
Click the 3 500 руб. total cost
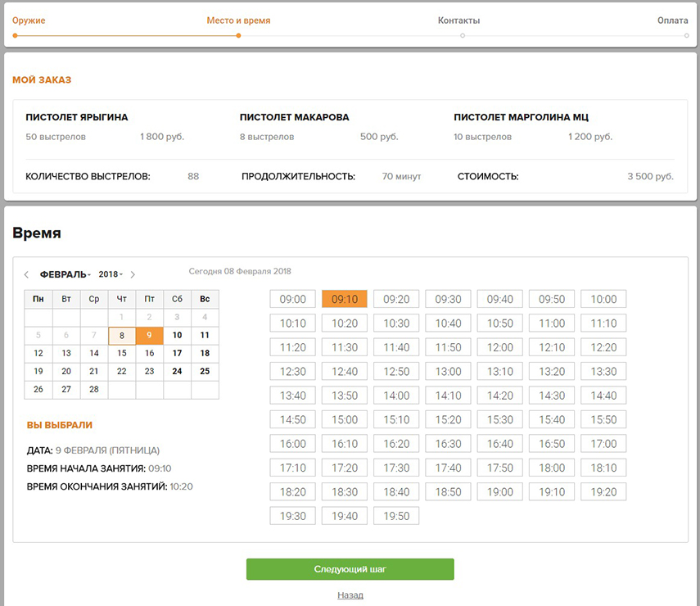click(650, 176)
